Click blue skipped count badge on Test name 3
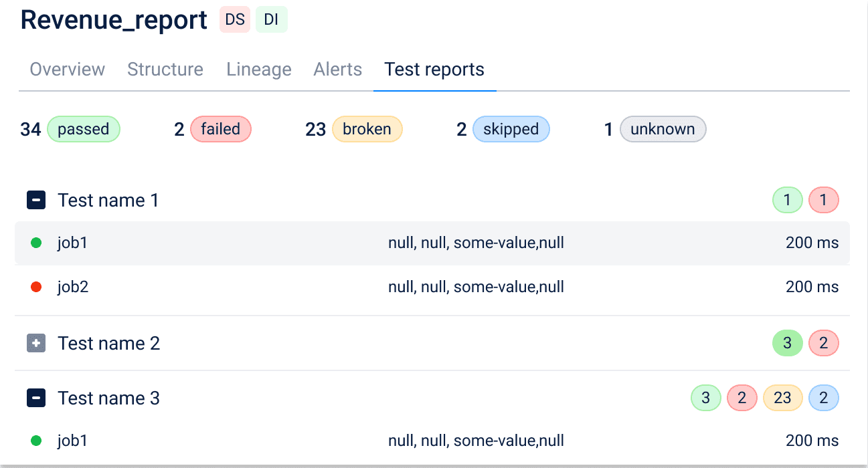Viewport: 868px width, 468px height. tap(823, 398)
